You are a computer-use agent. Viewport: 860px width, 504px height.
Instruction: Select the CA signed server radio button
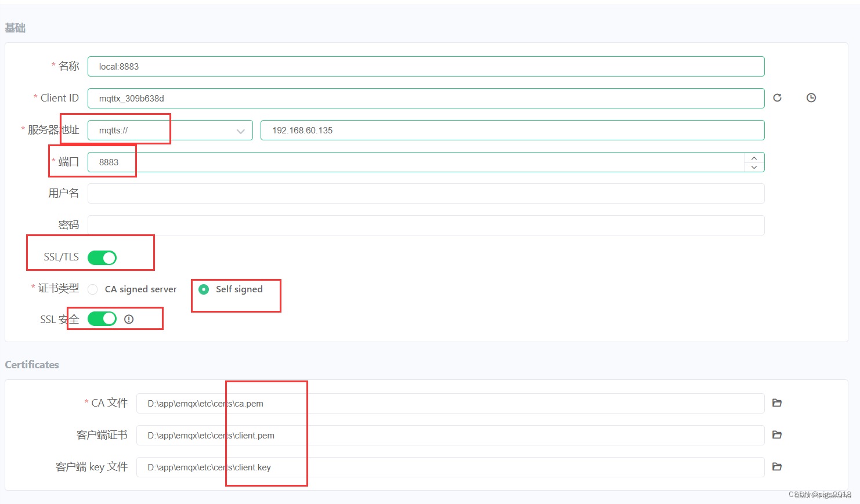[x=92, y=289]
